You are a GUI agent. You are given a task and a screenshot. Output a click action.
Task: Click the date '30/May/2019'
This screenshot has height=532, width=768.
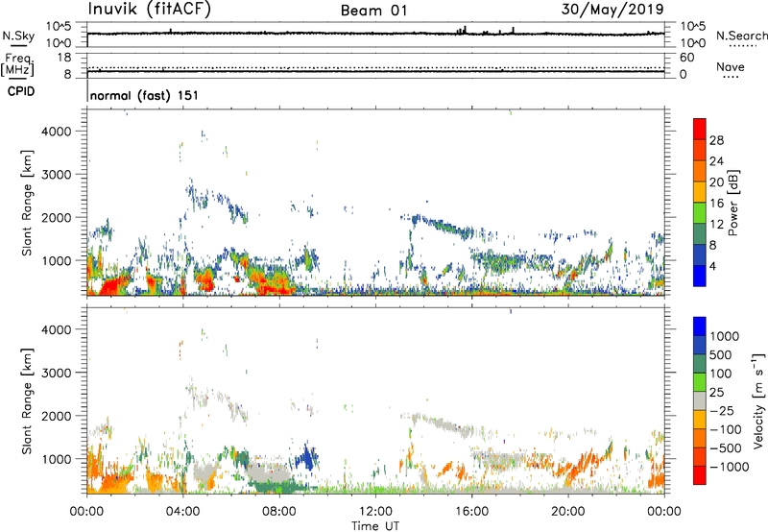[612, 9]
